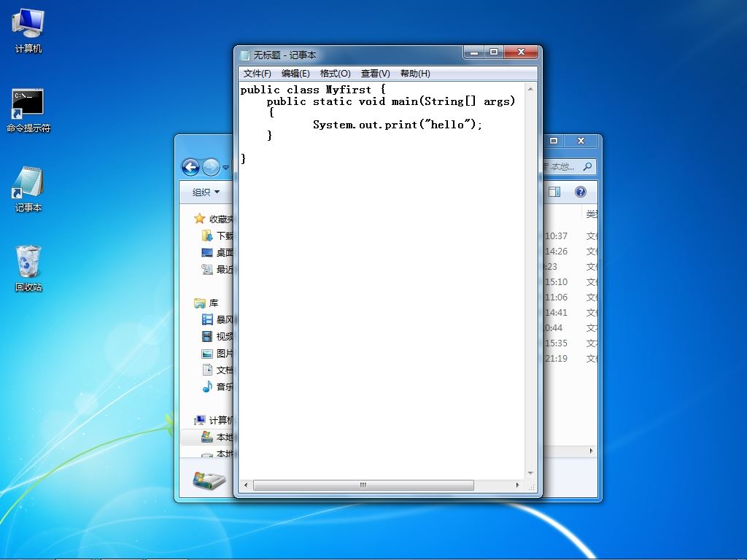This screenshot has height=560, width=747.
Task: Click Notepad vertical scrollbar up arrow
Action: click(530, 89)
